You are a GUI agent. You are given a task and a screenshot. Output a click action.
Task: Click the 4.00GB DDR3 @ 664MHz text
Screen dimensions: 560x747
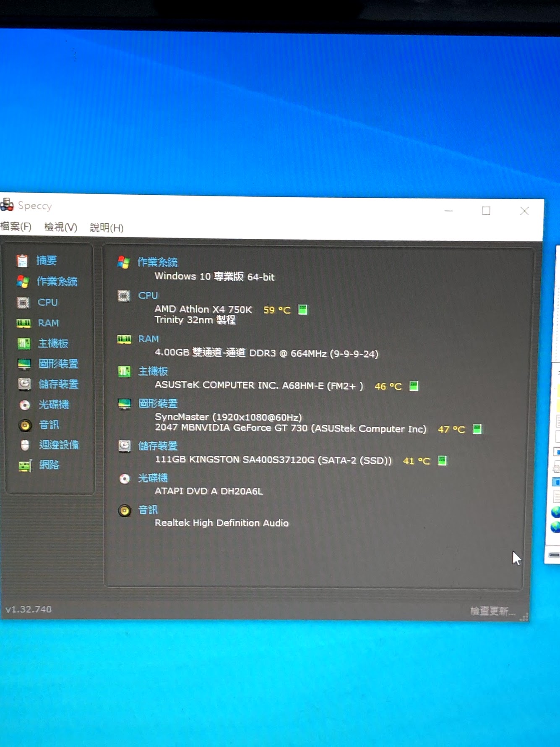(266, 353)
